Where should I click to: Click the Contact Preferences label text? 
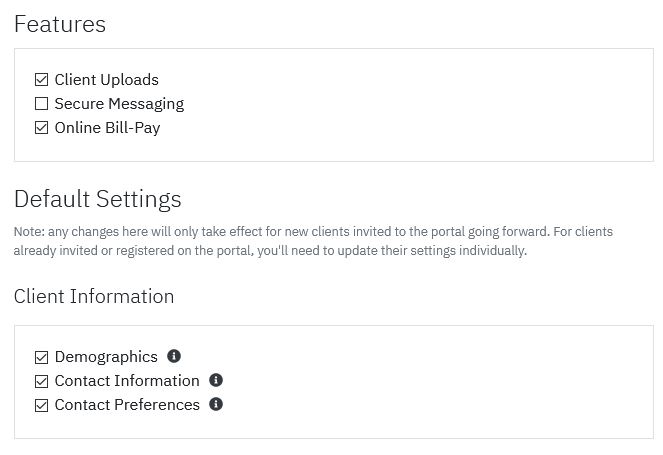pyautogui.click(x=127, y=405)
